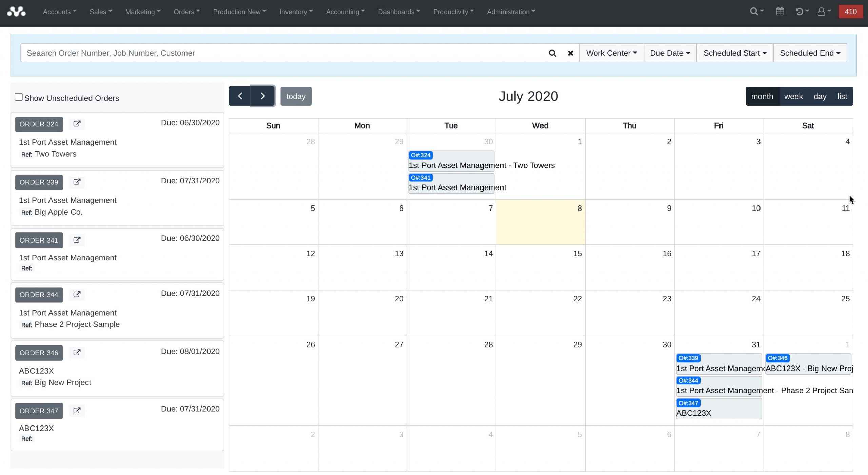Open the Productivity menu

453,12
